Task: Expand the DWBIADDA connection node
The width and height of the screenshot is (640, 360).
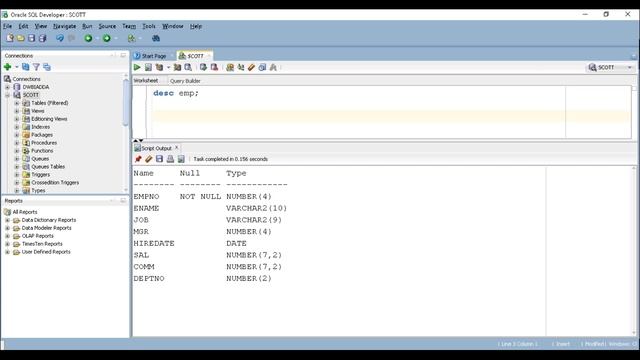Action: coord(7,87)
